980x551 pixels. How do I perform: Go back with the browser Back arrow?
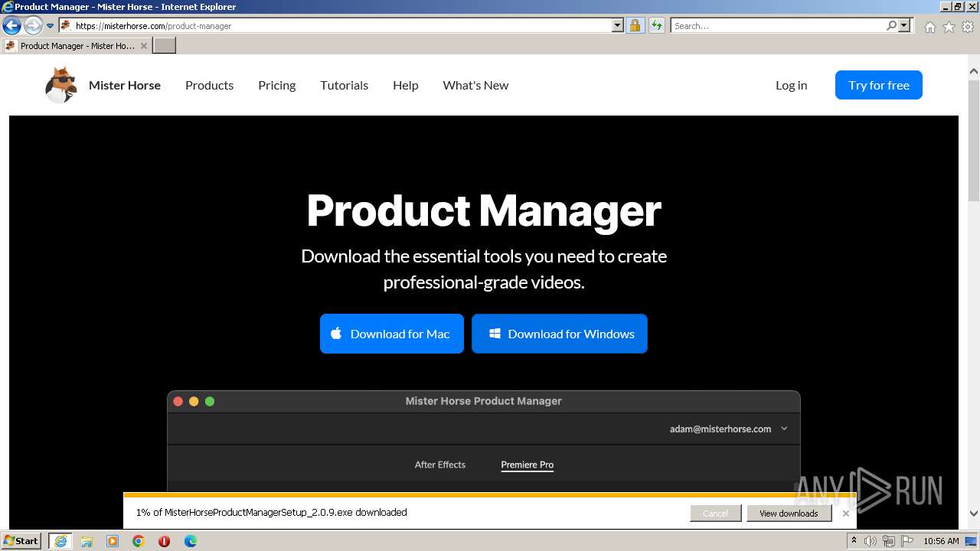tap(11, 26)
